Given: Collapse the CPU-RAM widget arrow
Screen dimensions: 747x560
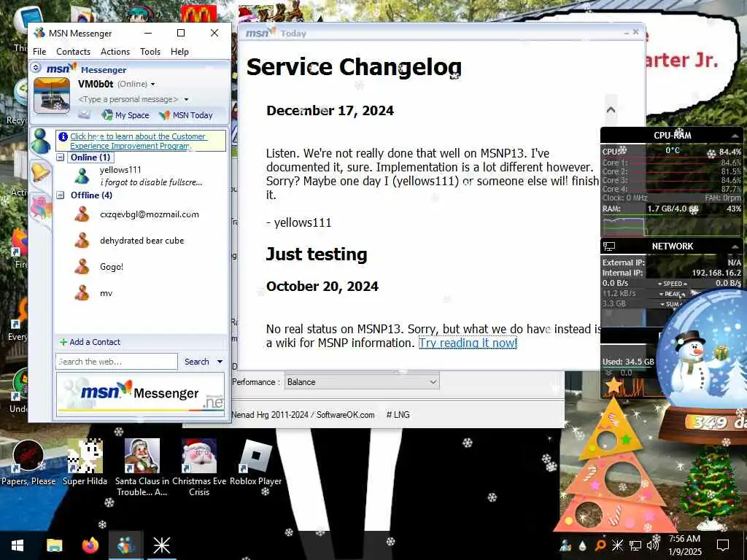Looking at the screenshot, I should tap(735, 135).
